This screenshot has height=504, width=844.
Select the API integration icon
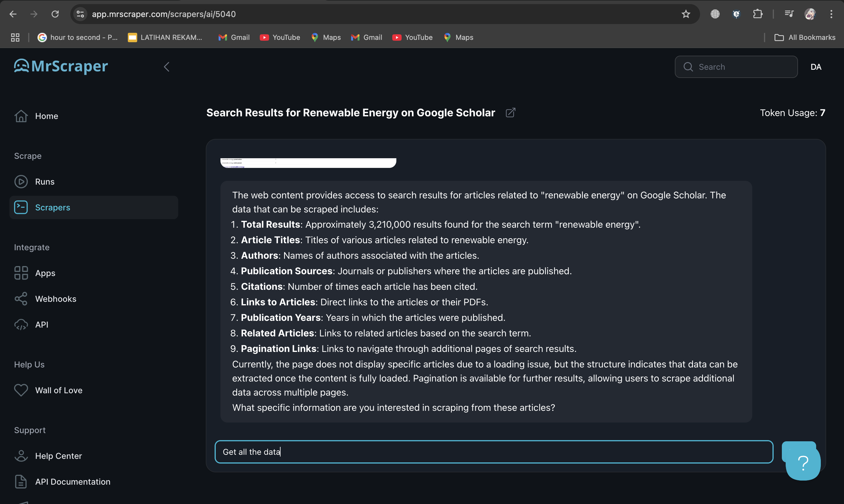(x=21, y=324)
